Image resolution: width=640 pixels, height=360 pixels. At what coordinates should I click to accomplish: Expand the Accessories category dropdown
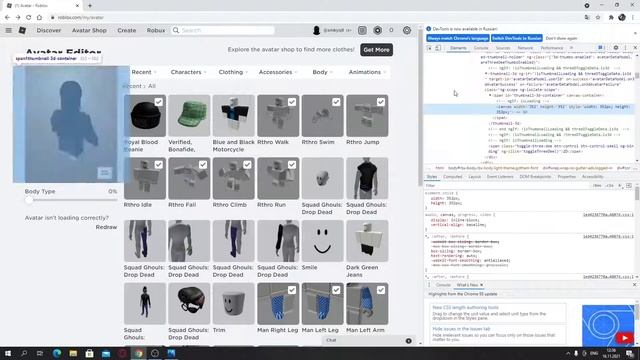coord(278,72)
